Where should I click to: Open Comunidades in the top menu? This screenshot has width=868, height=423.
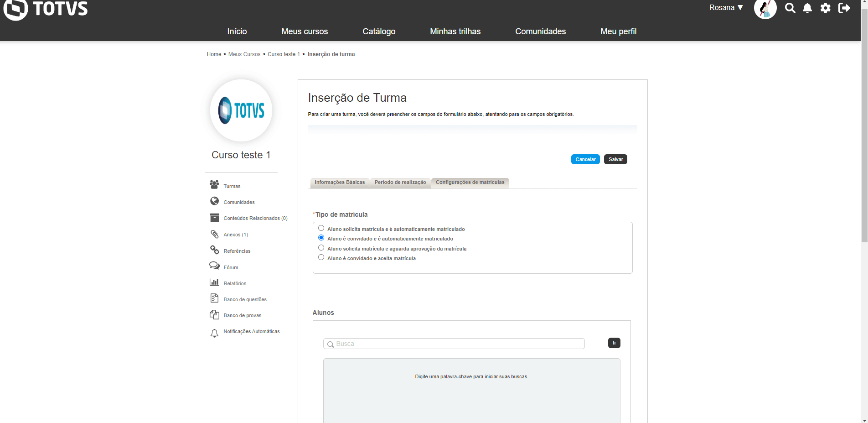click(541, 31)
